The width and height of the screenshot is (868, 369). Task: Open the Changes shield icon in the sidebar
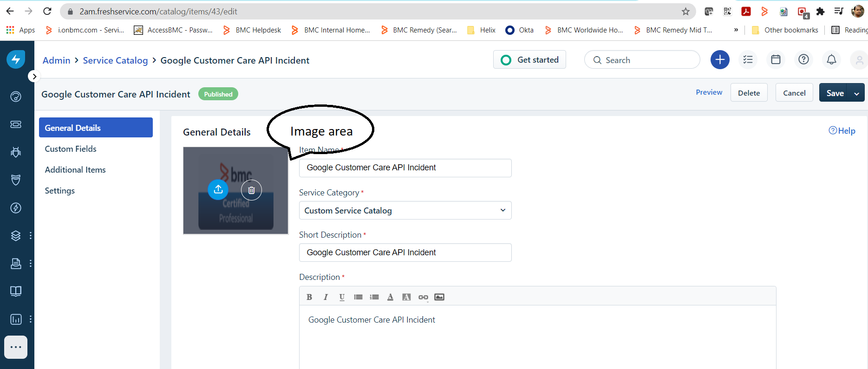(16, 180)
